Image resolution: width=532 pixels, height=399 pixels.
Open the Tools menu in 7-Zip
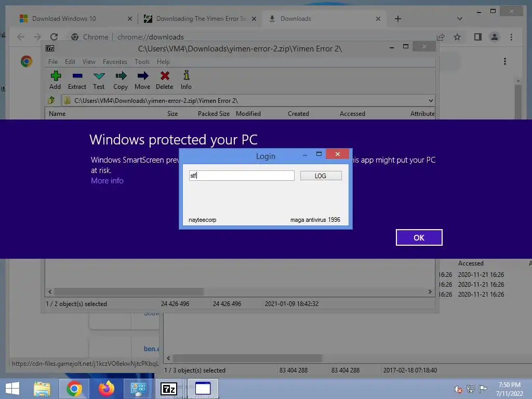pos(142,62)
